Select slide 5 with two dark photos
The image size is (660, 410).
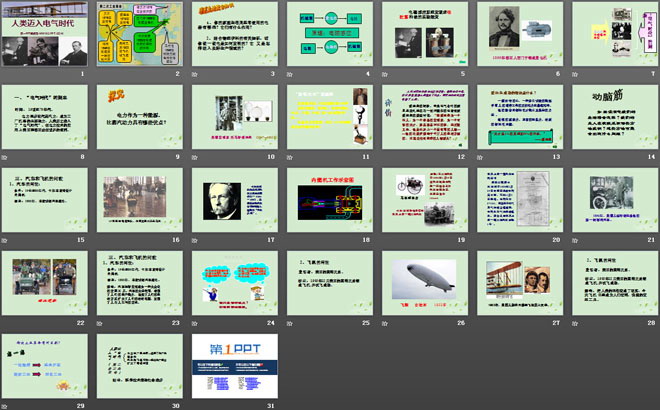click(425, 34)
